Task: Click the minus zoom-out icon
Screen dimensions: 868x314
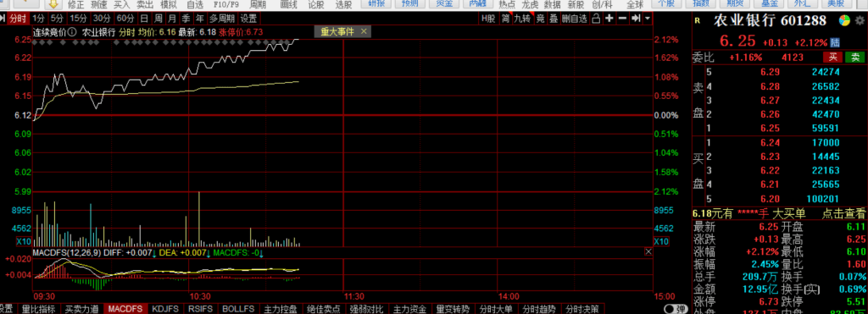Action: [623, 19]
